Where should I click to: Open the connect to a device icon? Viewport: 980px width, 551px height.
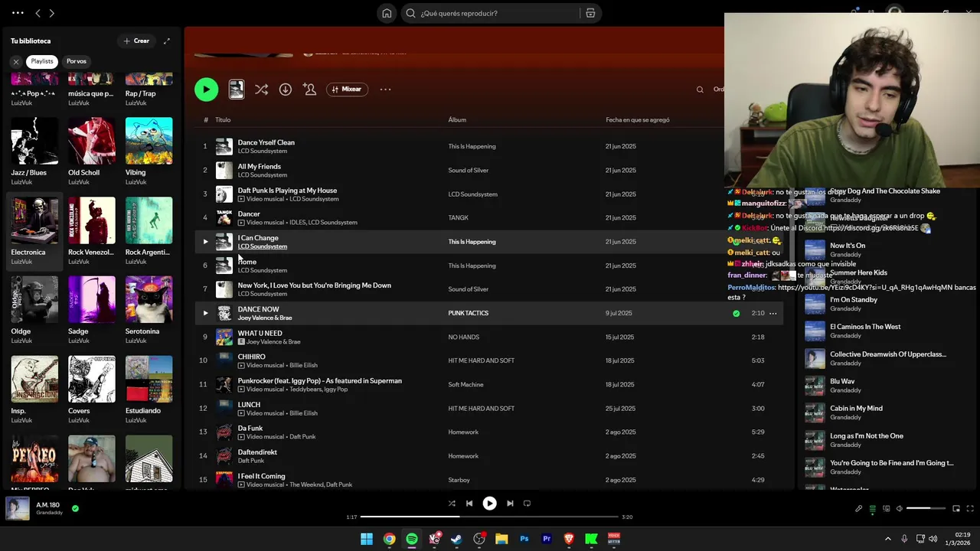(886, 508)
